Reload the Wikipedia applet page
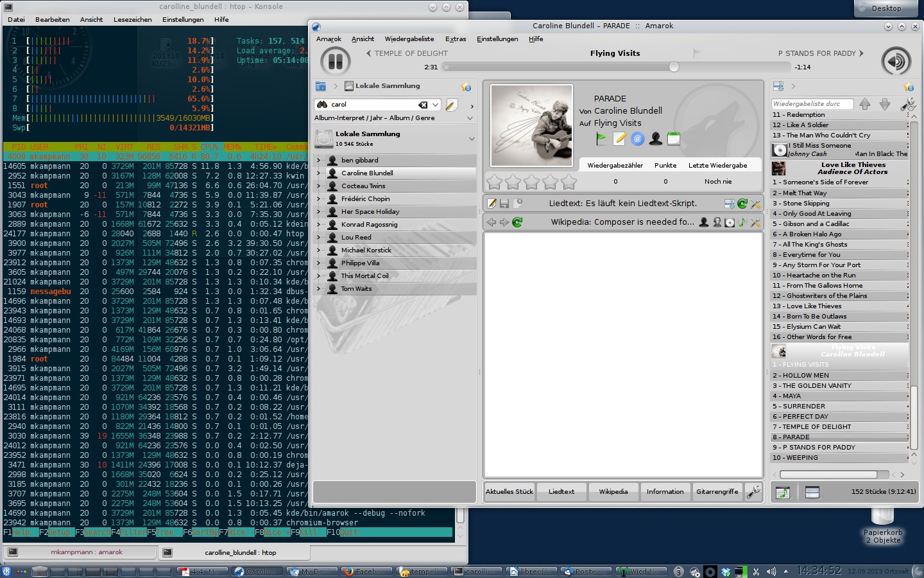 (517, 222)
